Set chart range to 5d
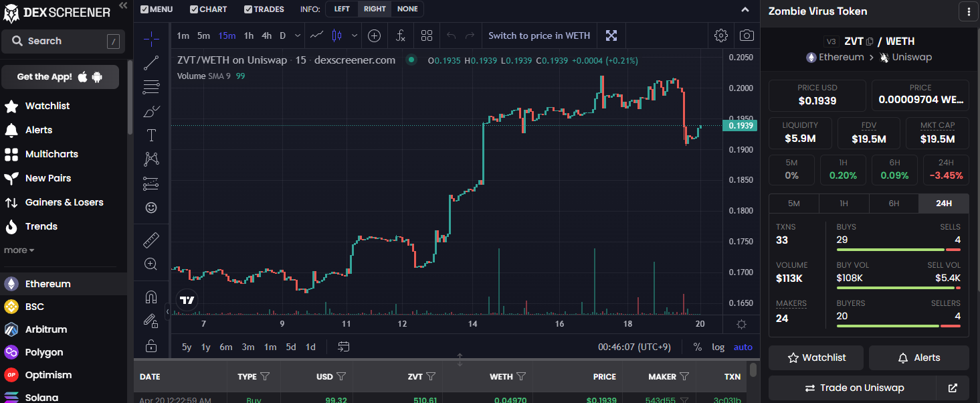The height and width of the screenshot is (403, 980). 291,347
